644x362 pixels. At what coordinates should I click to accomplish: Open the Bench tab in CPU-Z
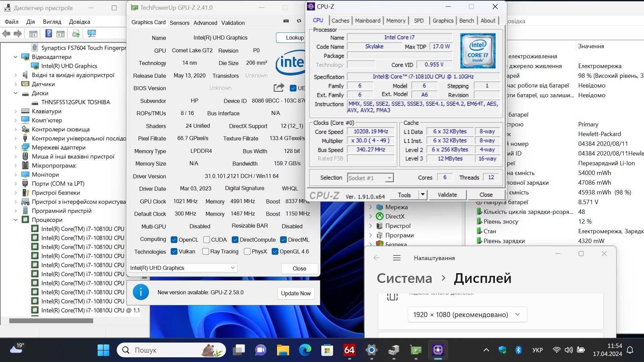tap(467, 21)
